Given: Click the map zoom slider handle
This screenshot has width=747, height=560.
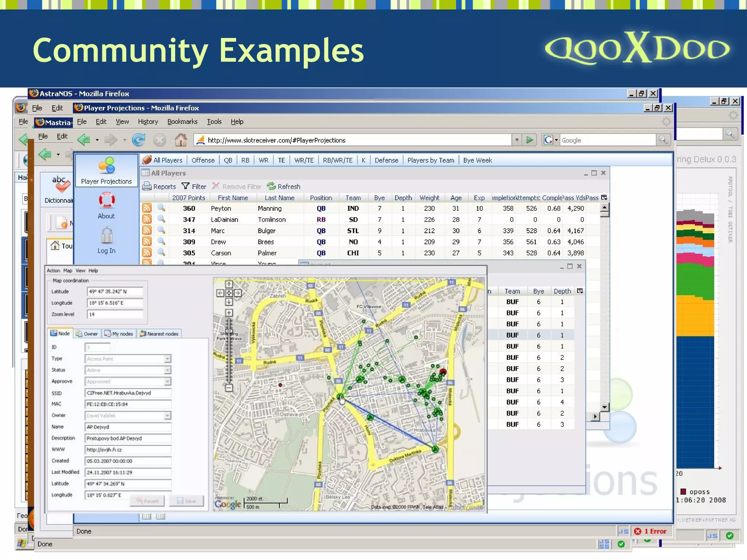Looking at the screenshot, I should 229,331.
